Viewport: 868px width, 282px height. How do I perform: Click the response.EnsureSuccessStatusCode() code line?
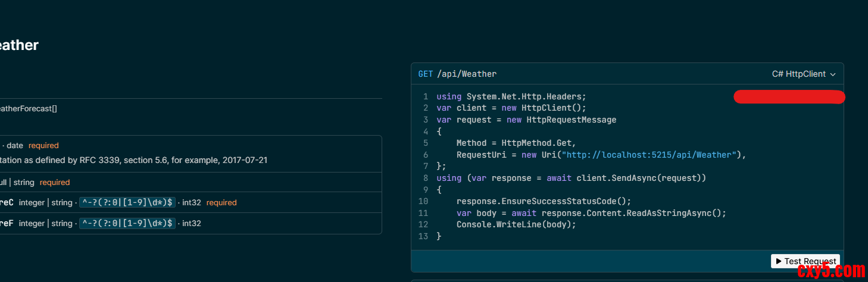click(x=544, y=201)
